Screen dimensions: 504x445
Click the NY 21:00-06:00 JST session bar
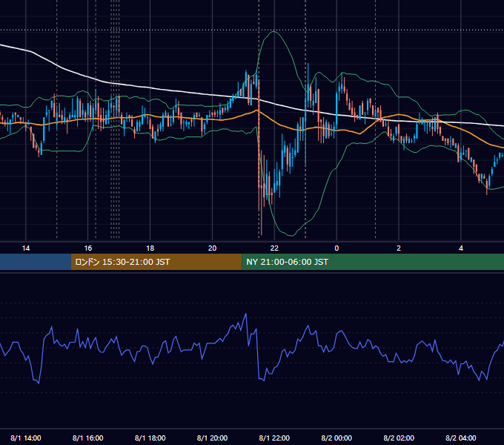click(373, 262)
